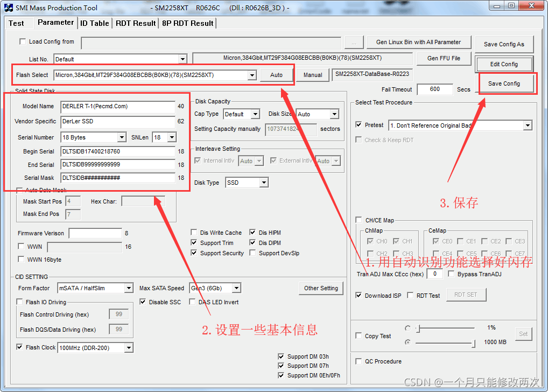This screenshot has height=392, width=548.
Task: Open the Cap Type dropdown
Action: (x=256, y=114)
